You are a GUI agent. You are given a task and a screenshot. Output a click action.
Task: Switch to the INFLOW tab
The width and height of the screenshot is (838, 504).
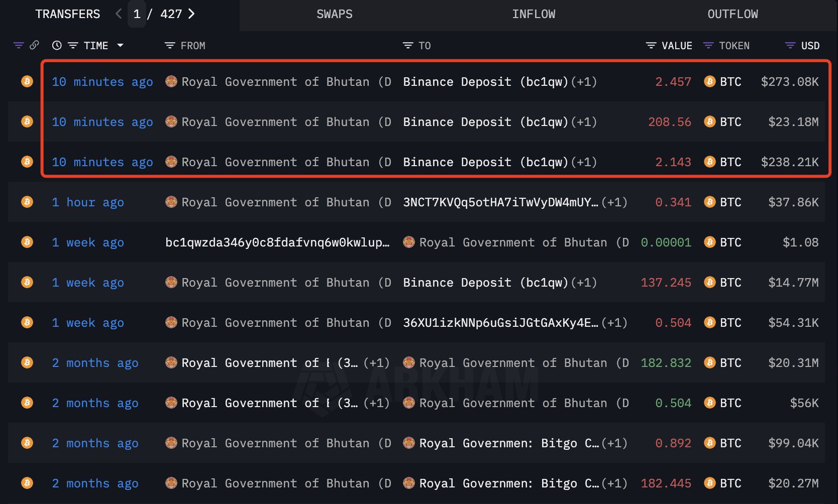[x=534, y=14]
